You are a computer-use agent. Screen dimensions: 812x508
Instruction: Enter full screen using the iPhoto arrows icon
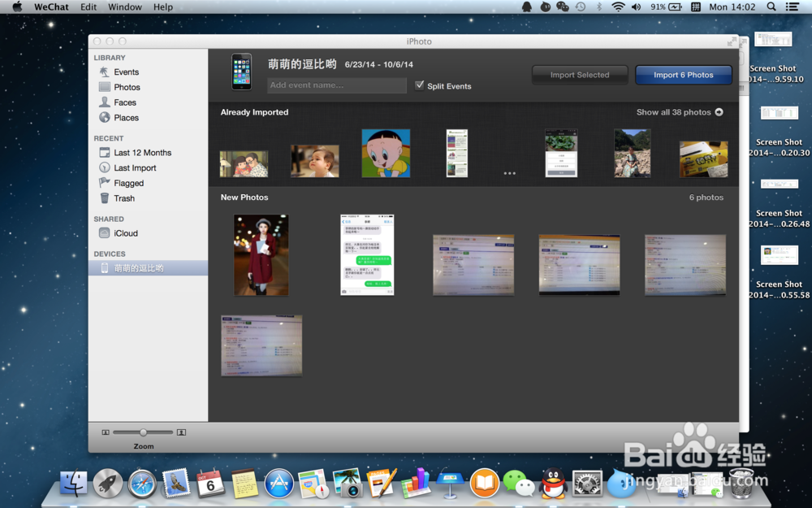pos(732,41)
